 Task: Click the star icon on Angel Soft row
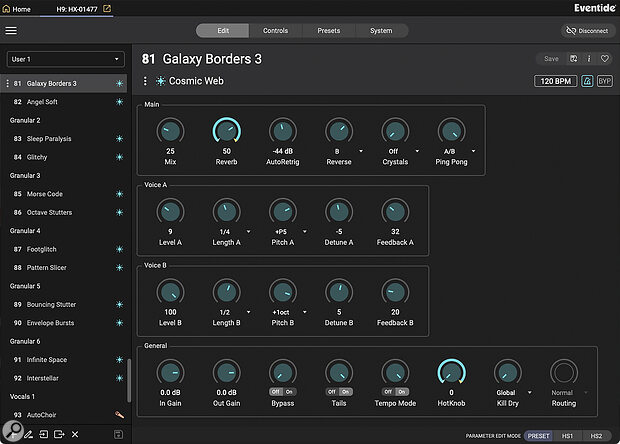pyautogui.click(x=119, y=102)
